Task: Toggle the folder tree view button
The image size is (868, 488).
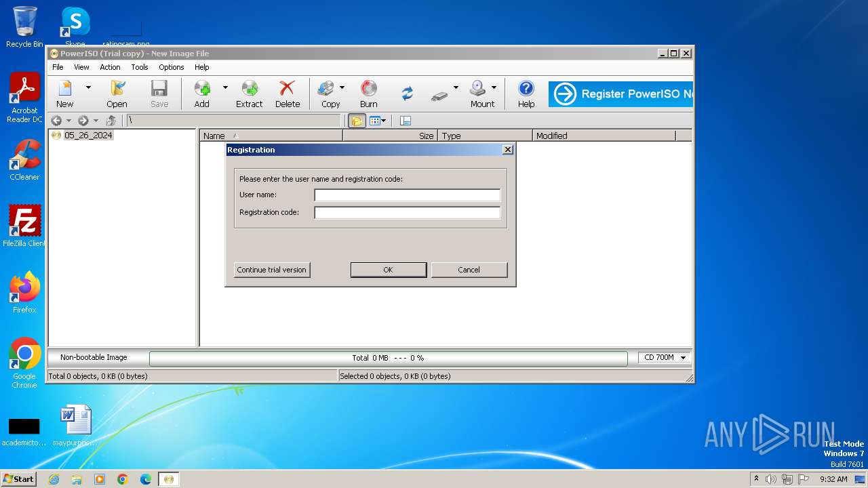Action: click(357, 121)
